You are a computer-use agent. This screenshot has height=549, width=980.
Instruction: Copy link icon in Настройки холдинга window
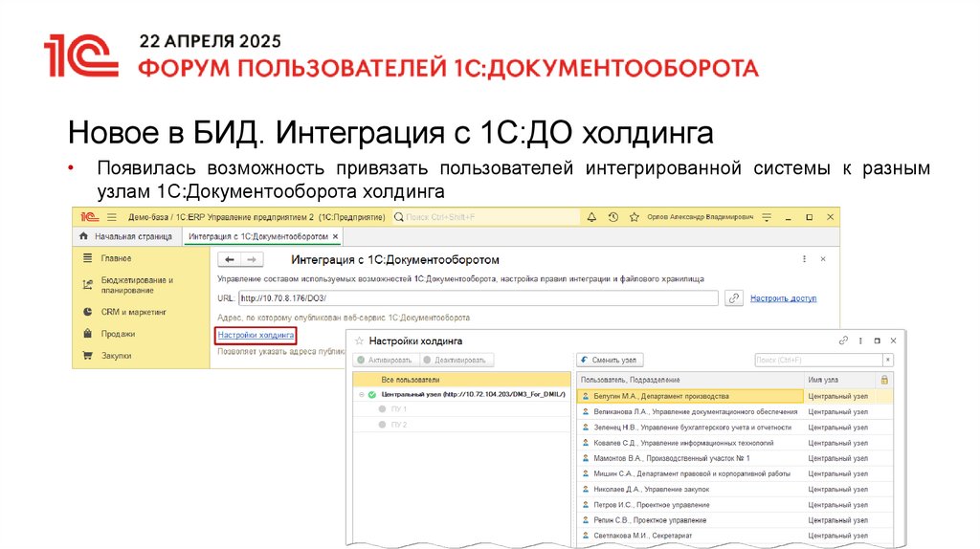(843, 341)
